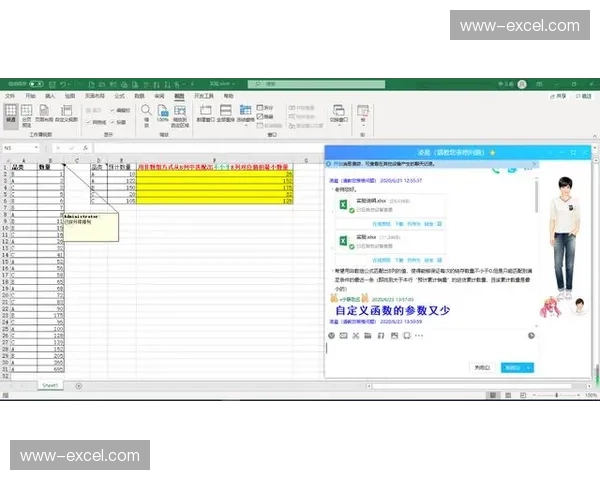Viewport: 600px width, 480px height.
Task: Click Download (下载) link under 实验说明.xlsx
Action: [x=399, y=224]
